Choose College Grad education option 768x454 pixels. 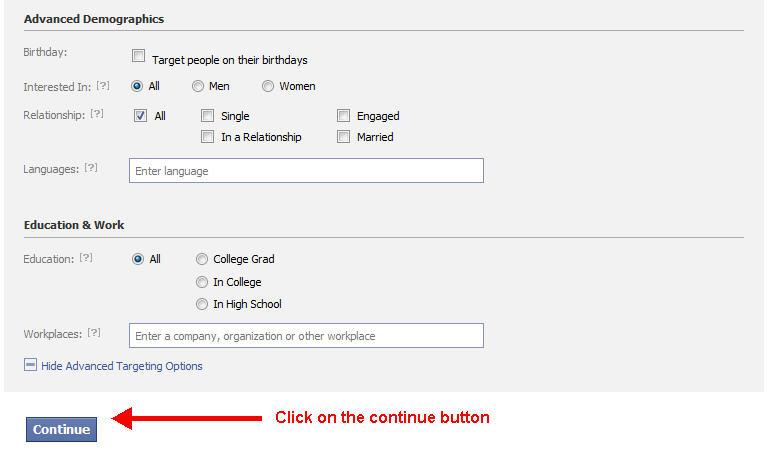coord(202,259)
